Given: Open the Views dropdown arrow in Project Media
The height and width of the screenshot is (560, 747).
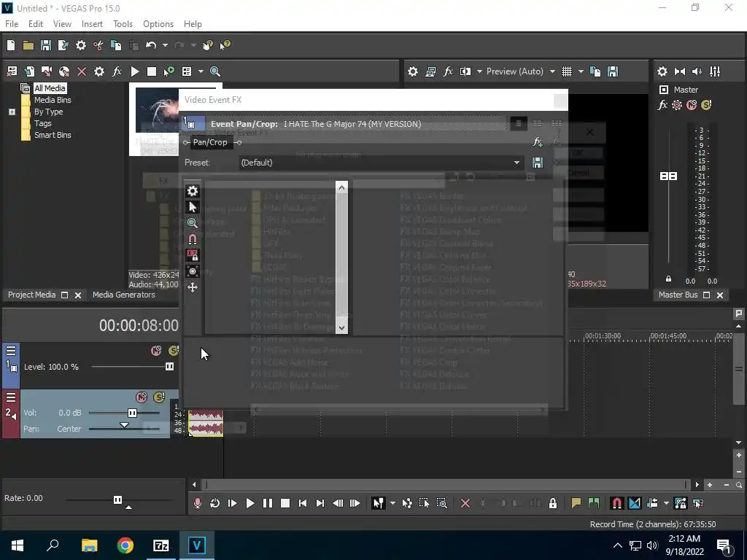Looking at the screenshot, I should 201,71.
